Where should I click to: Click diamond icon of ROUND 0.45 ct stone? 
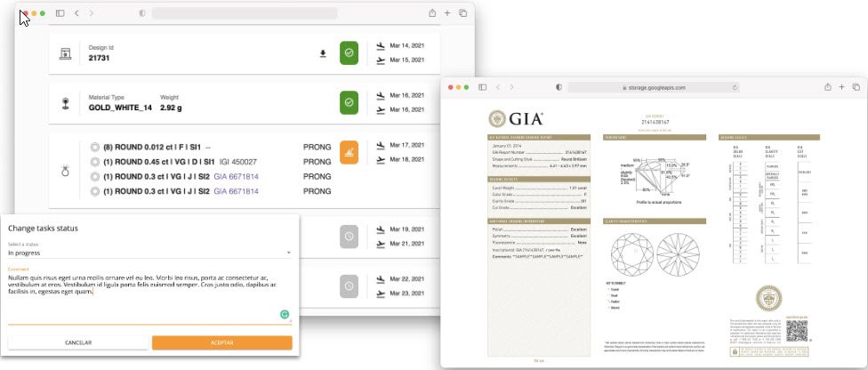95,162
